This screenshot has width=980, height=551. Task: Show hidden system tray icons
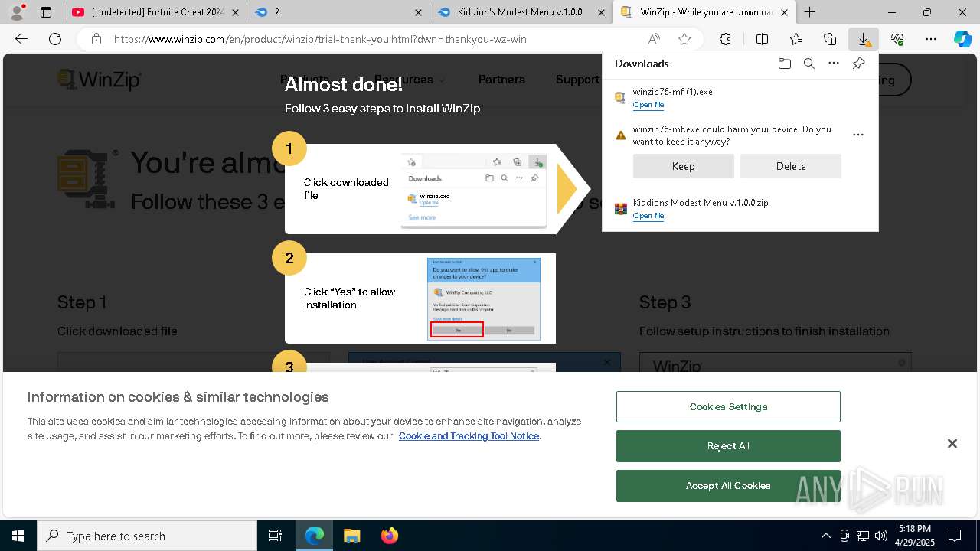tap(825, 536)
